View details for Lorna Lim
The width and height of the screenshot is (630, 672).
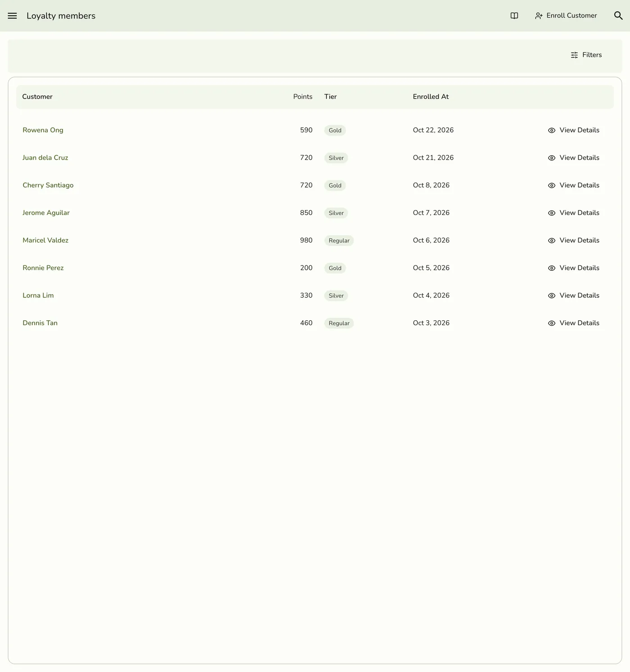point(573,296)
